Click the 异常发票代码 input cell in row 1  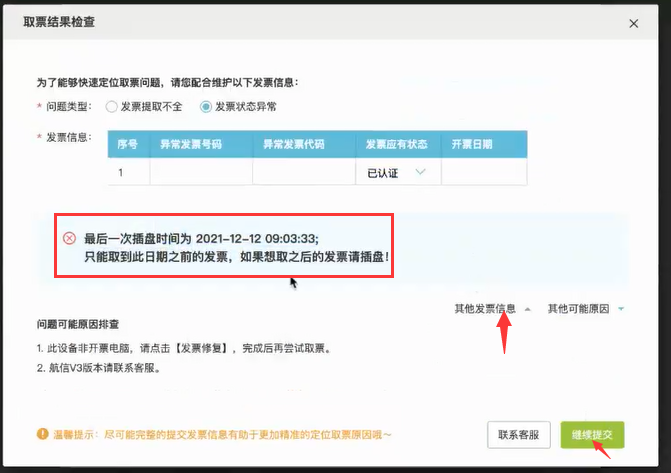tap(304, 172)
